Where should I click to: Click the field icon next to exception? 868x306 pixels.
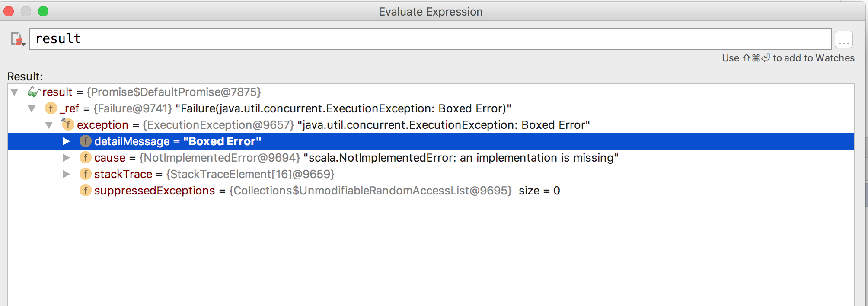pyautogui.click(x=68, y=124)
